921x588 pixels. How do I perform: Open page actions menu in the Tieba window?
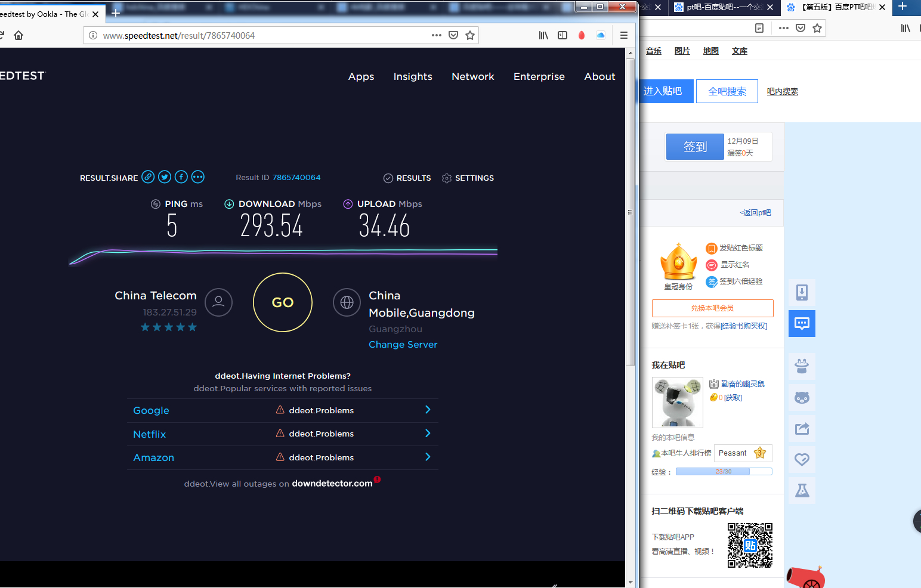(x=784, y=28)
